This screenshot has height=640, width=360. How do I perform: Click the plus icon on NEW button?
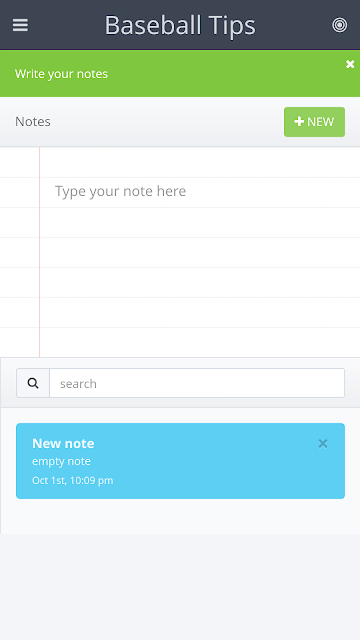click(x=299, y=122)
